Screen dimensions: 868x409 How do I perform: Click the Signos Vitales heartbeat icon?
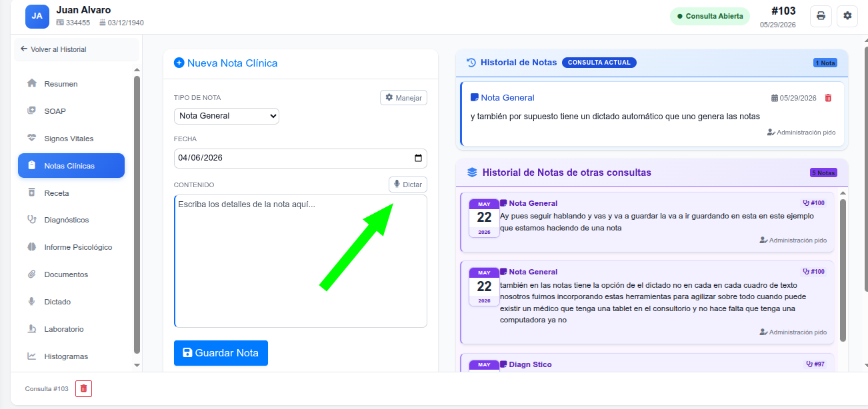tap(31, 138)
